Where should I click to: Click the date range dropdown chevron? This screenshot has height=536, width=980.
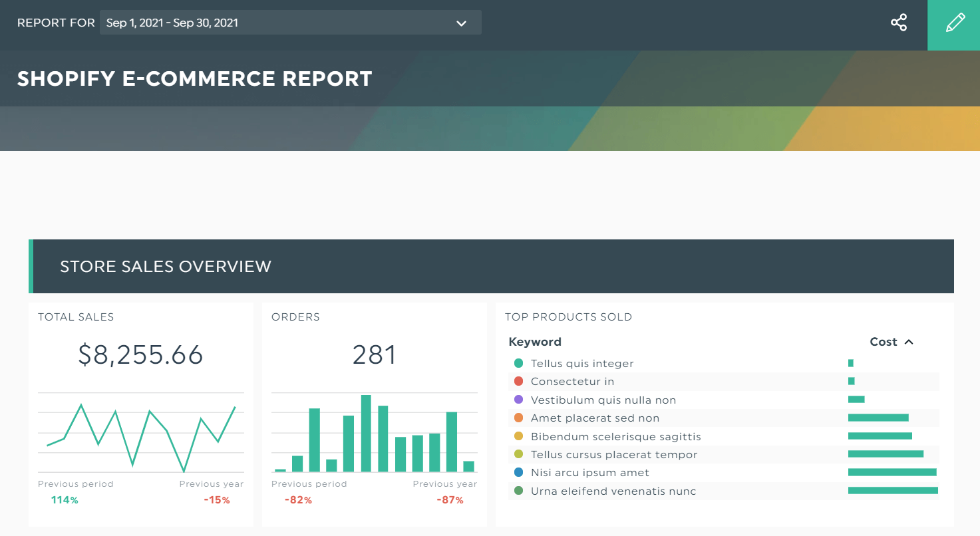461,23
